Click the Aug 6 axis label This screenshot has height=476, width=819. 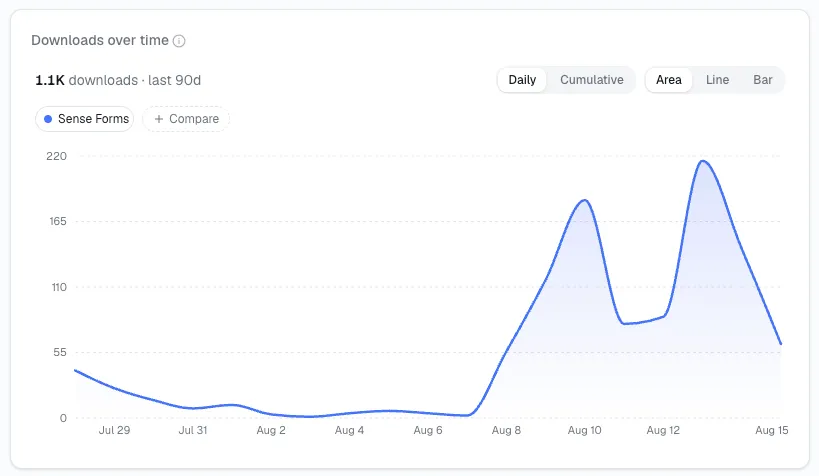pos(428,430)
